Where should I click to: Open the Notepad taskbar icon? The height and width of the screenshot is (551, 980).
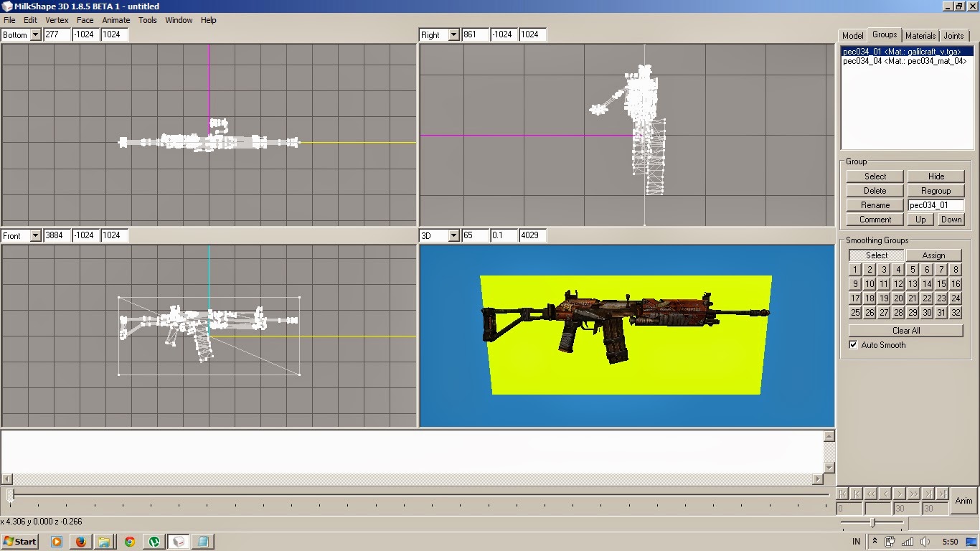(x=203, y=542)
